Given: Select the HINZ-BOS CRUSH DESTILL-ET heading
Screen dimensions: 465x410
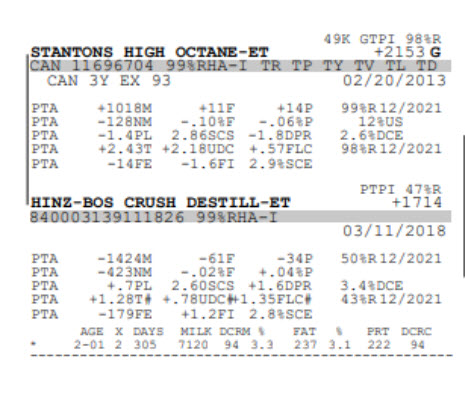Looking at the screenshot, I should 160,203.
